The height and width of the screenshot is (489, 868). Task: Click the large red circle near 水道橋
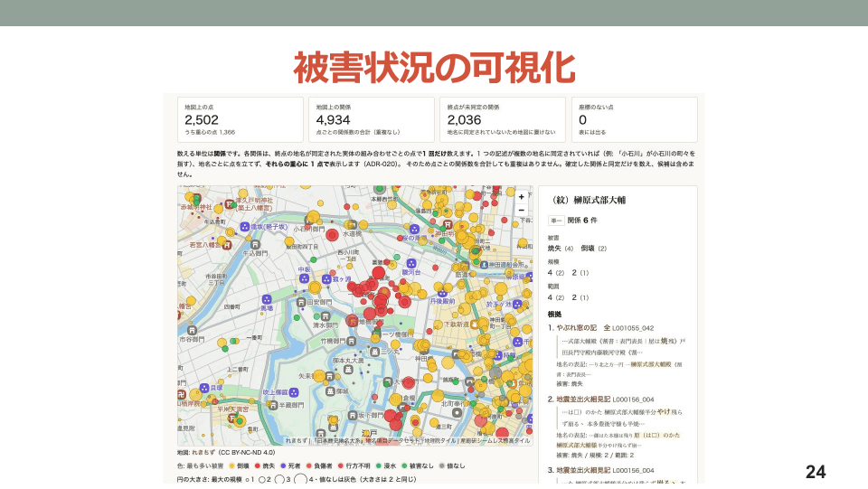pyautogui.click(x=332, y=235)
